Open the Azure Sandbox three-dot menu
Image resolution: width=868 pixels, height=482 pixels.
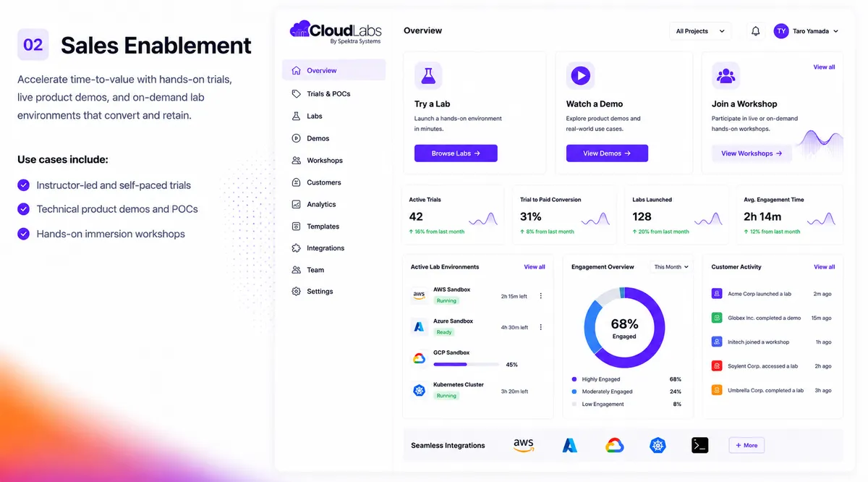(x=540, y=327)
